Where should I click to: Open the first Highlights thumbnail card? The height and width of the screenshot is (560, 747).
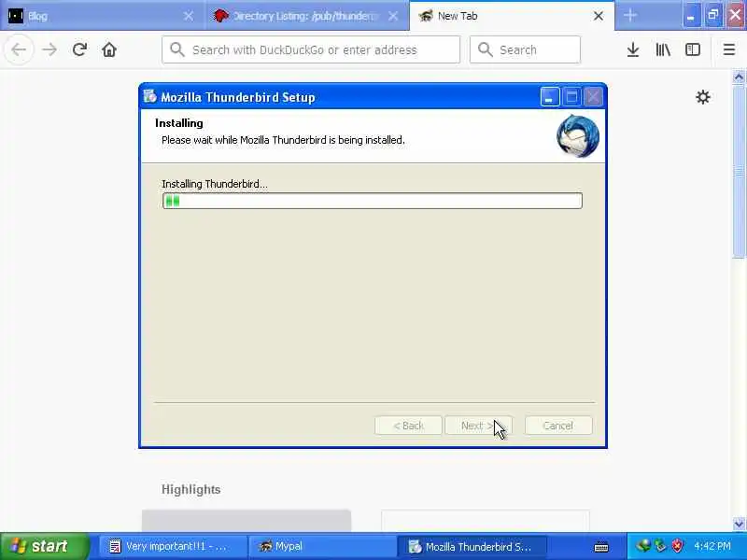247,521
